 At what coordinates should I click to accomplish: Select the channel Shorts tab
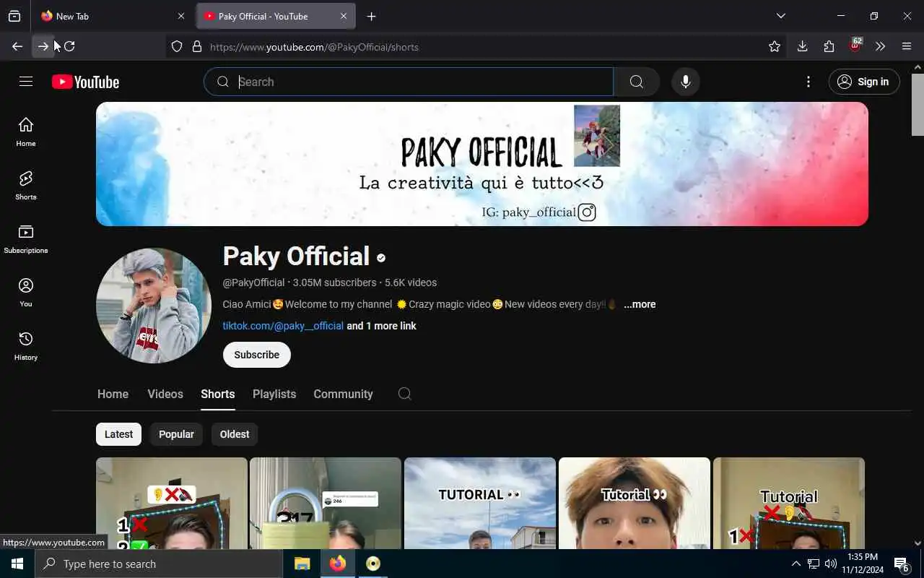[218, 394]
